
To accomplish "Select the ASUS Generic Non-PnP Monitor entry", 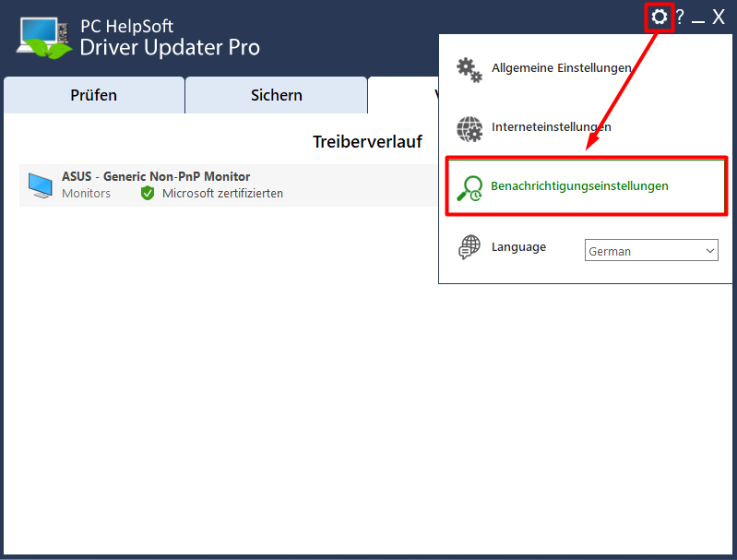I will 229,185.
